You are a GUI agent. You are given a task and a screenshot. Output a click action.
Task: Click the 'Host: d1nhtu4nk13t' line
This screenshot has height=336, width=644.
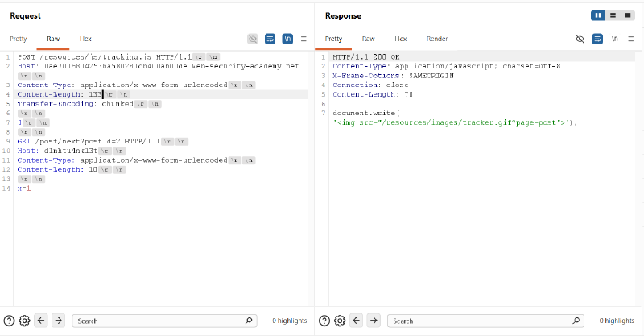[57, 151]
